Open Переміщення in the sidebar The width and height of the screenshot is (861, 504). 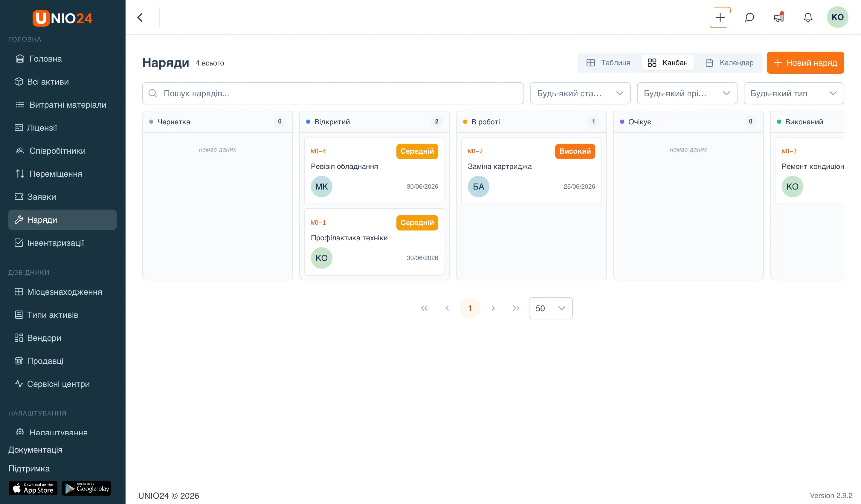(62, 174)
